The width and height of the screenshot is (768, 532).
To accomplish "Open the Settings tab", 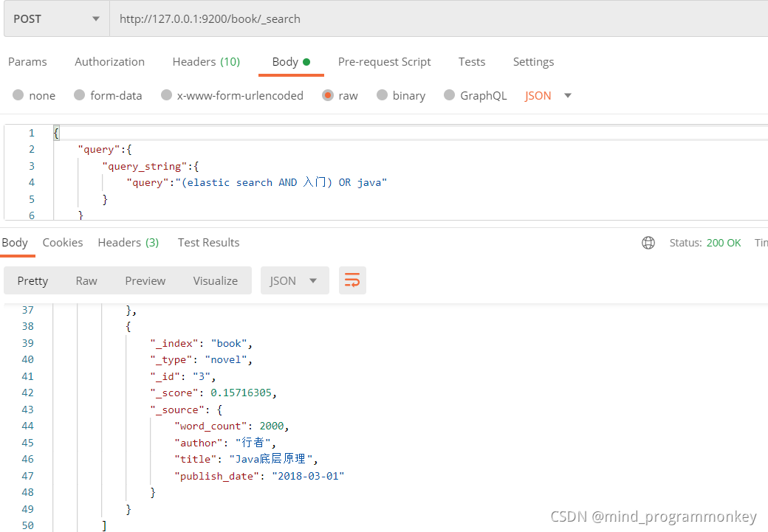I will click(x=533, y=62).
